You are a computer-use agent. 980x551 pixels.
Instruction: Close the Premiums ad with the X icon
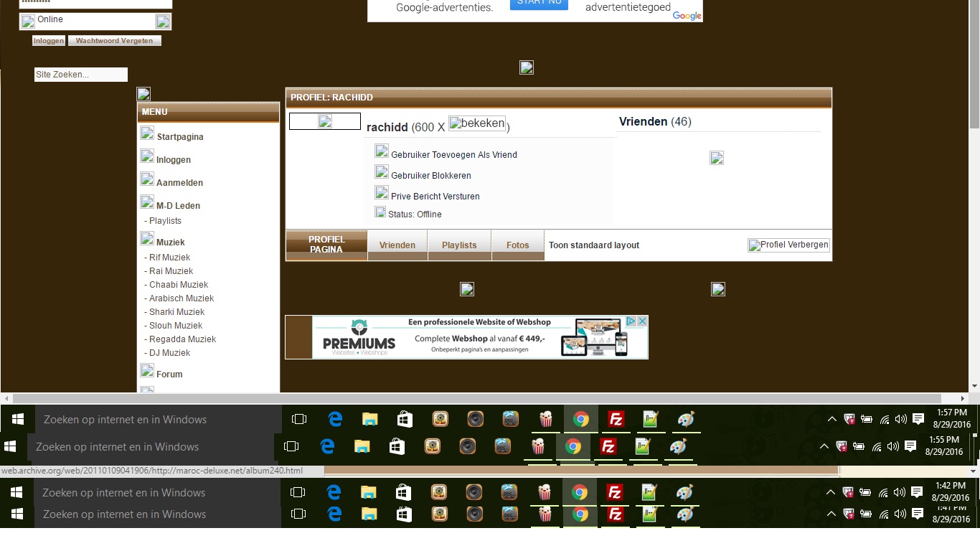(x=643, y=321)
